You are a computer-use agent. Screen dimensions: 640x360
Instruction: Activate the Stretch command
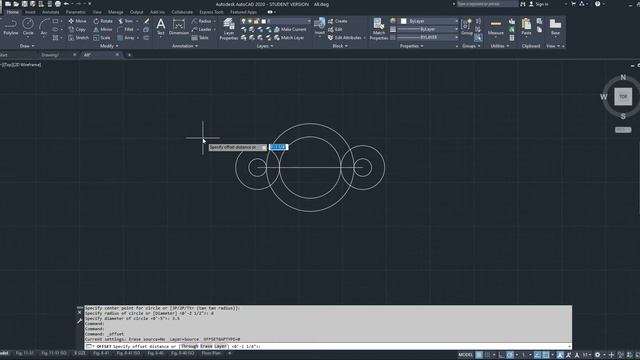point(78,38)
